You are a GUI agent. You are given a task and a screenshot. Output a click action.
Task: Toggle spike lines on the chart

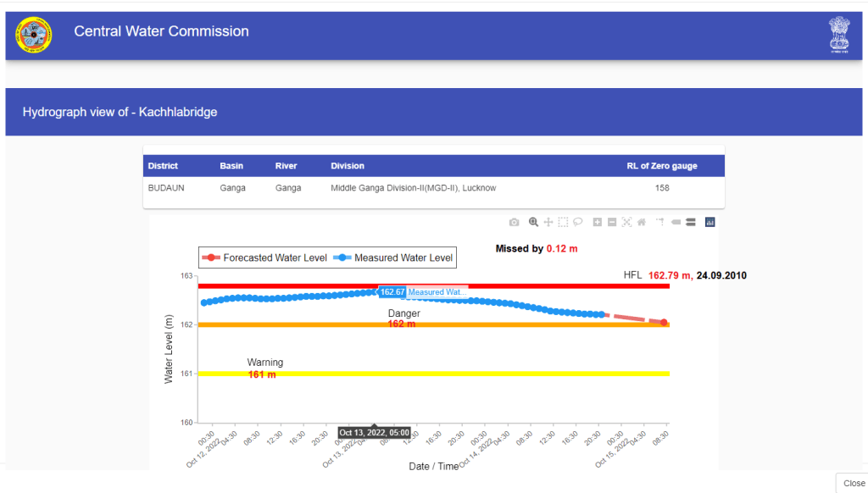659,222
